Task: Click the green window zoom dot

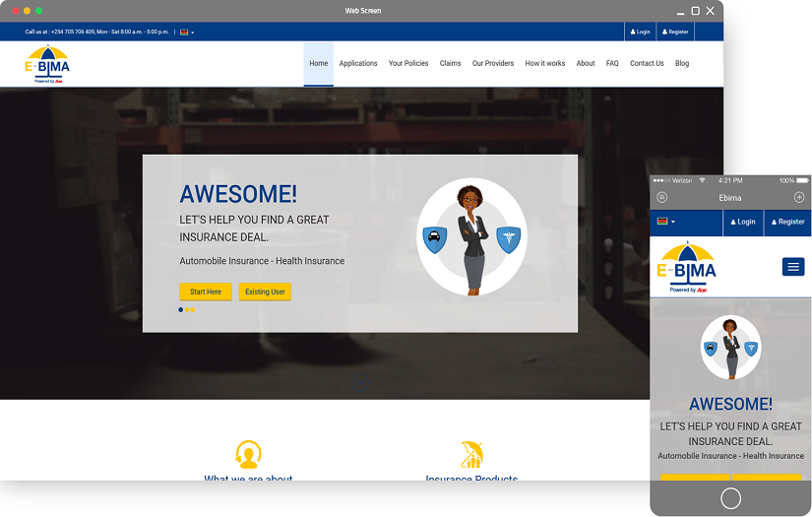Action: (38, 11)
